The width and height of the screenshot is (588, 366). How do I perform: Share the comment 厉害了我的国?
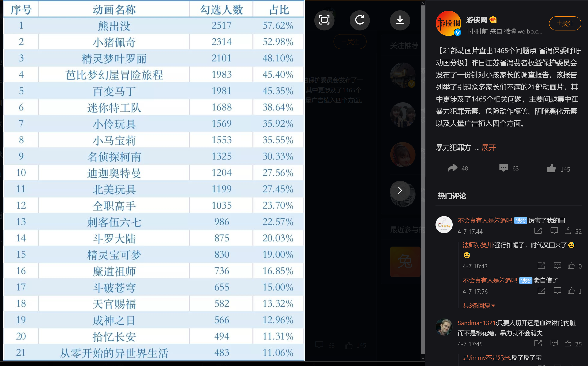point(538,231)
